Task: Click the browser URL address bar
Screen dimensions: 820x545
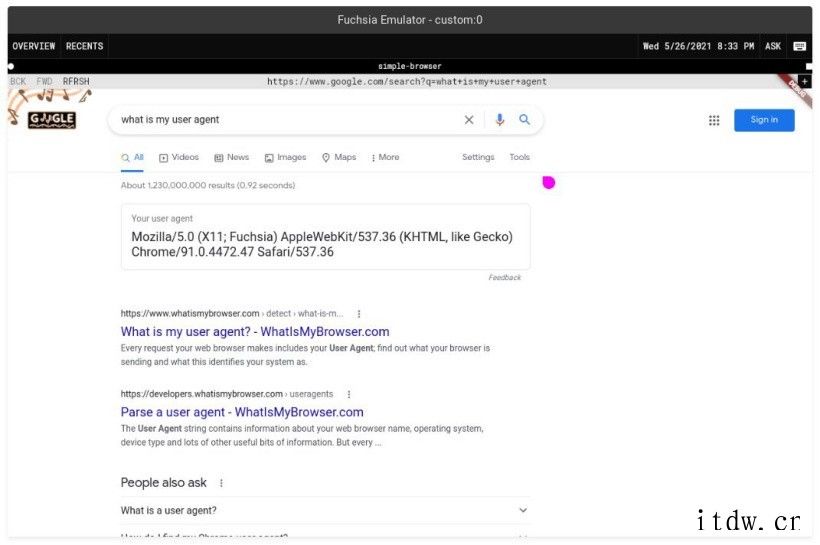Action: (407, 82)
